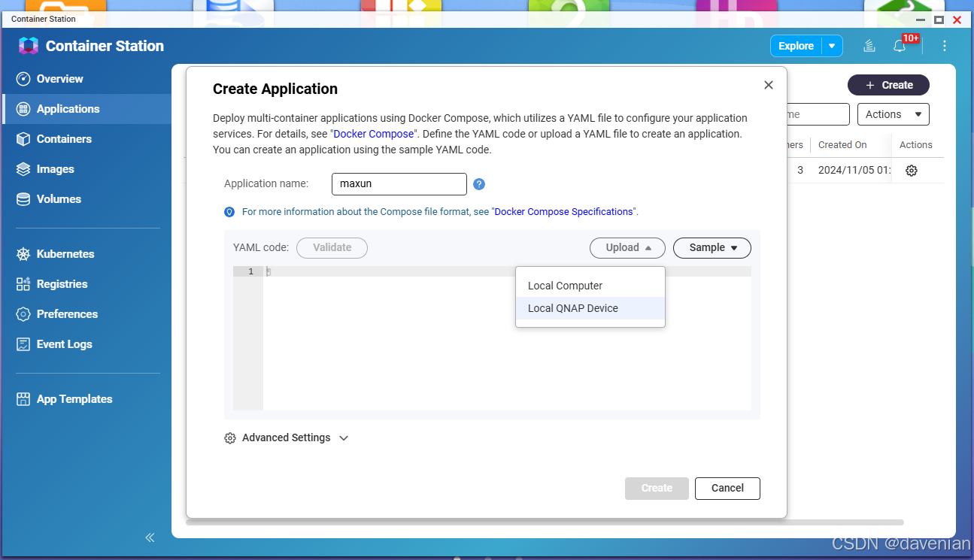974x560 pixels.
Task: Select Applications in the sidebar
Action: coord(86,109)
